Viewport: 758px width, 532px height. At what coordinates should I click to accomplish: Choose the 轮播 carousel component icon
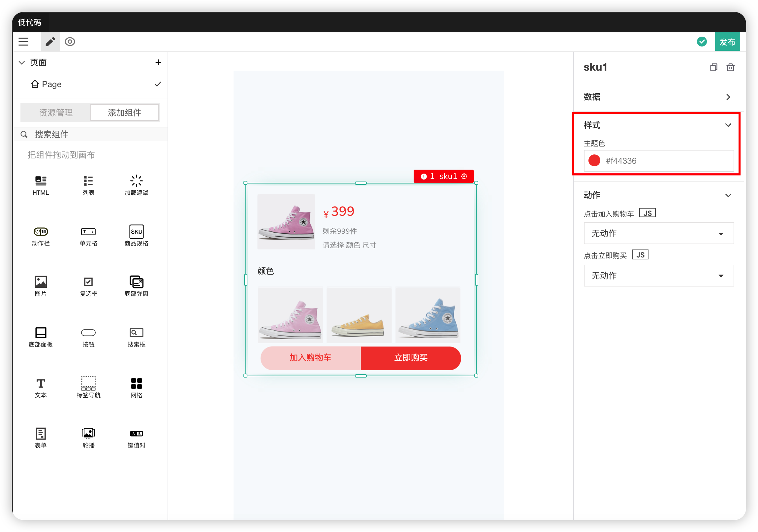(88, 433)
